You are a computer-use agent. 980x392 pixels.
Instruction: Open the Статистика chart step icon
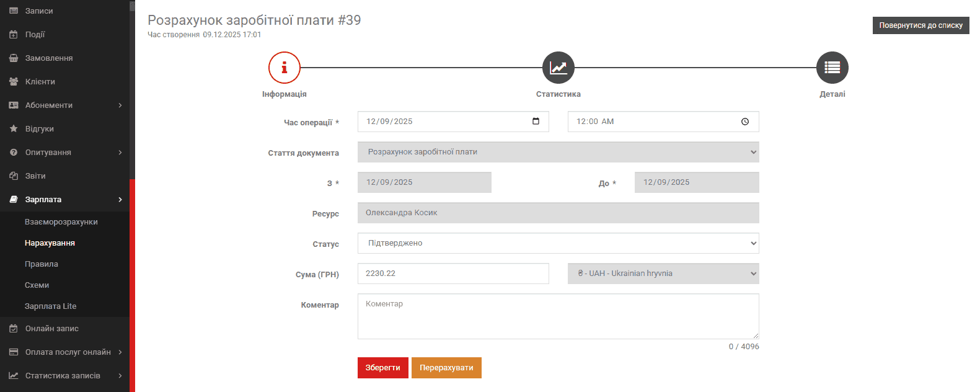point(558,68)
